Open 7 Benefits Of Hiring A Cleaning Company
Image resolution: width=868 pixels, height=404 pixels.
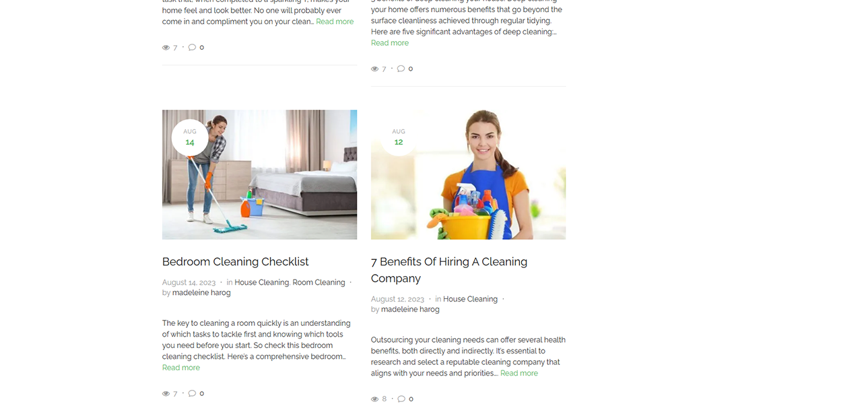pos(449,270)
